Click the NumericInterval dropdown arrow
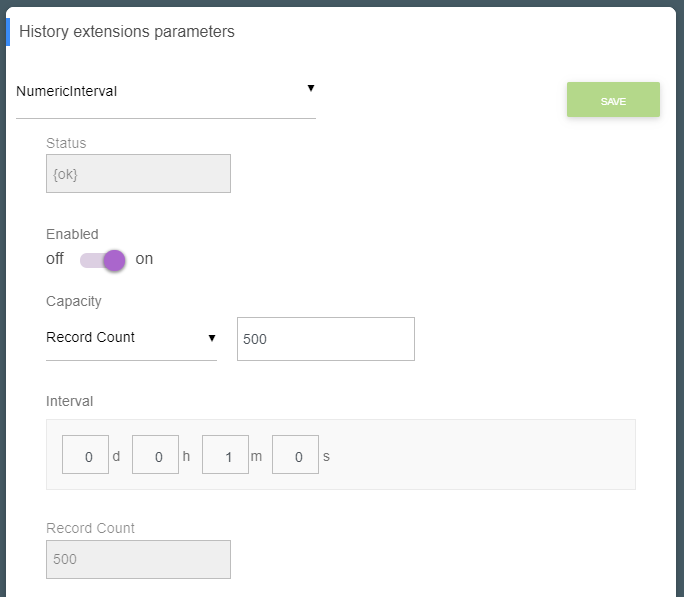Image resolution: width=684 pixels, height=597 pixels. tap(311, 88)
